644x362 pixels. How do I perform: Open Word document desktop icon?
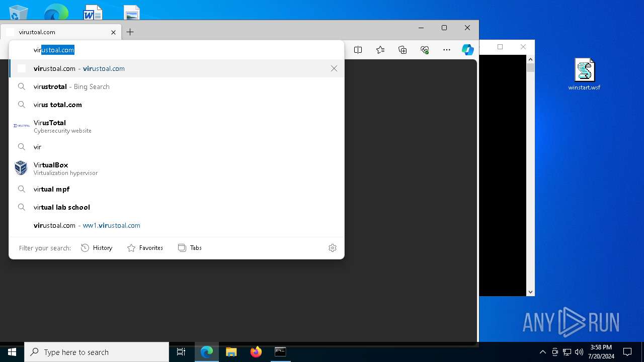(93, 12)
